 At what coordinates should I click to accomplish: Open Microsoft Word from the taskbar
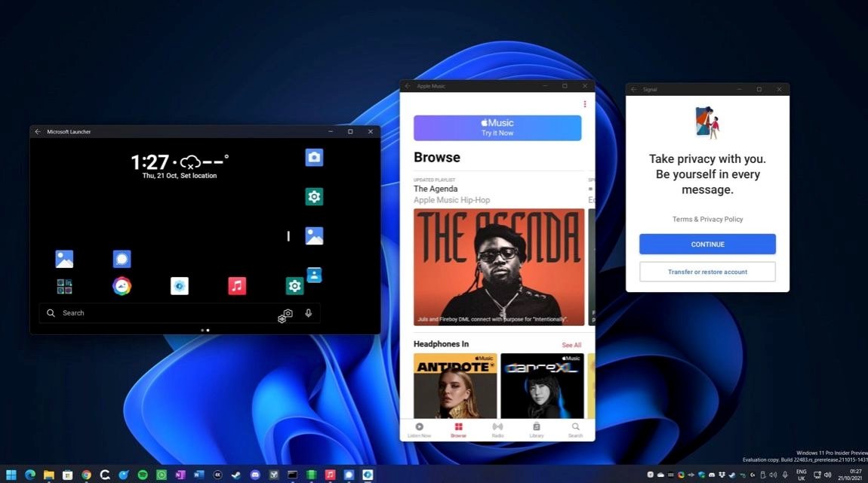pyautogui.click(x=199, y=475)
